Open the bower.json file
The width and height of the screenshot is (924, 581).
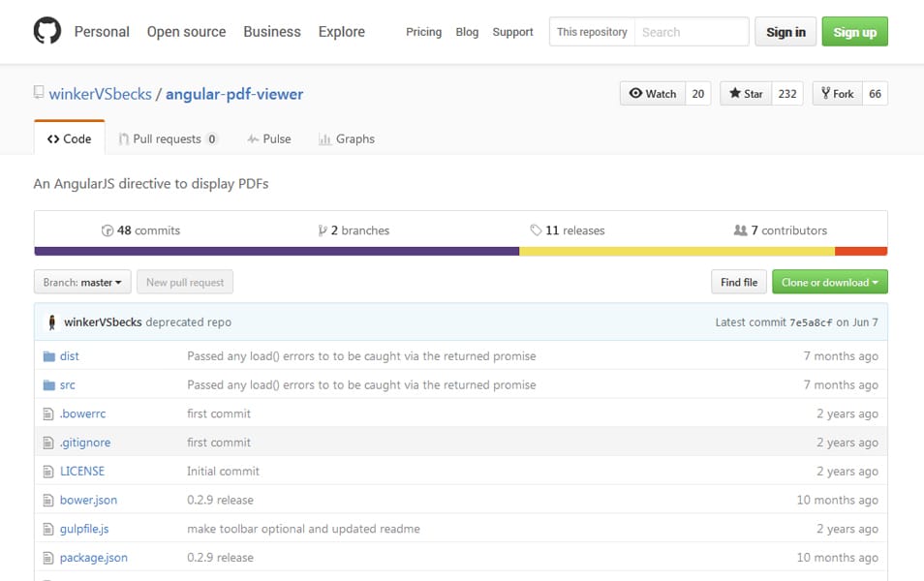coord(88,501)
